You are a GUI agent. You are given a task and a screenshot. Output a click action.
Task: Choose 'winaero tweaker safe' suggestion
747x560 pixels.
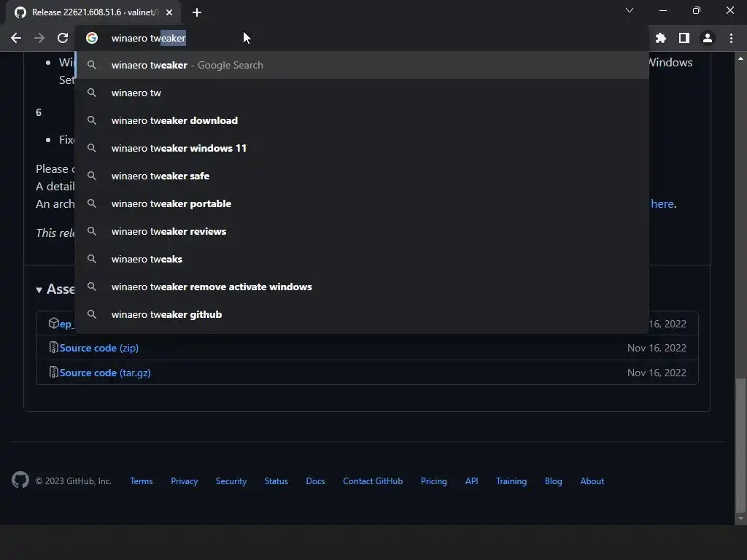pyautogui.click(x=362, y=176)
